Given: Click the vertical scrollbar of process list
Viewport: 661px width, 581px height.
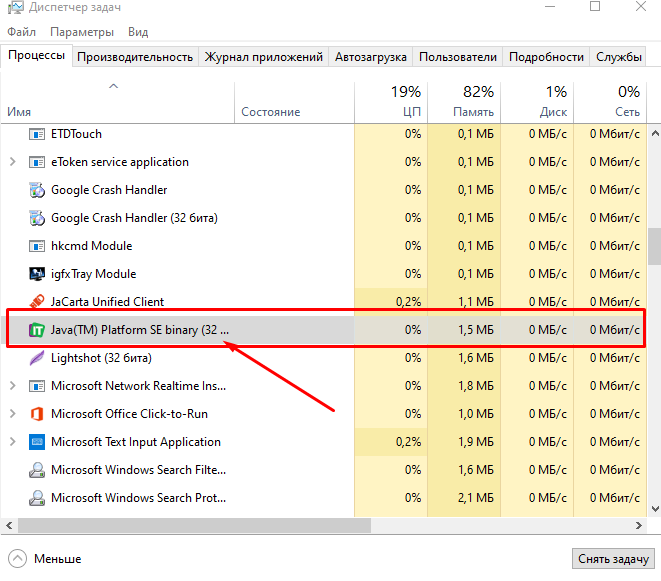Looking at the screenshot, I should (x=653, y=245).
